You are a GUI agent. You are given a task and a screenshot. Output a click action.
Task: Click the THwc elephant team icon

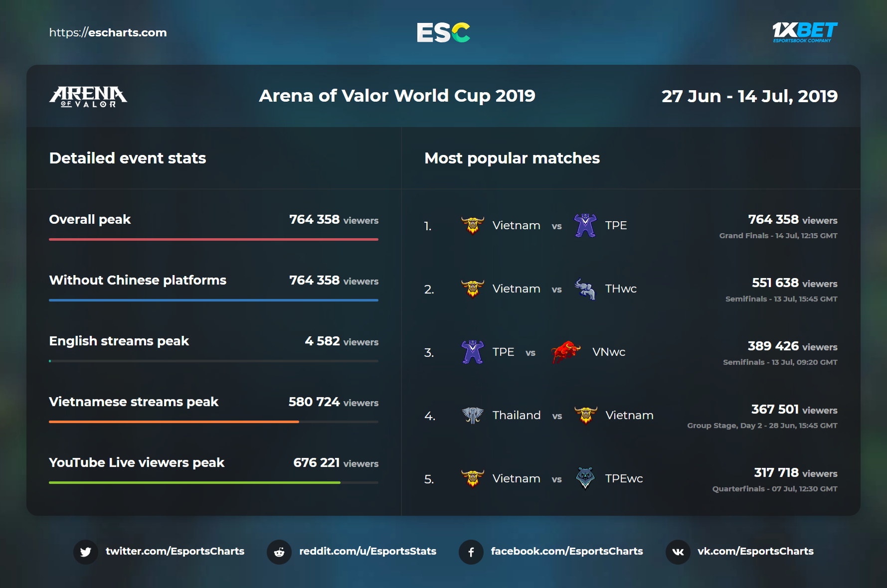(585, 289)
